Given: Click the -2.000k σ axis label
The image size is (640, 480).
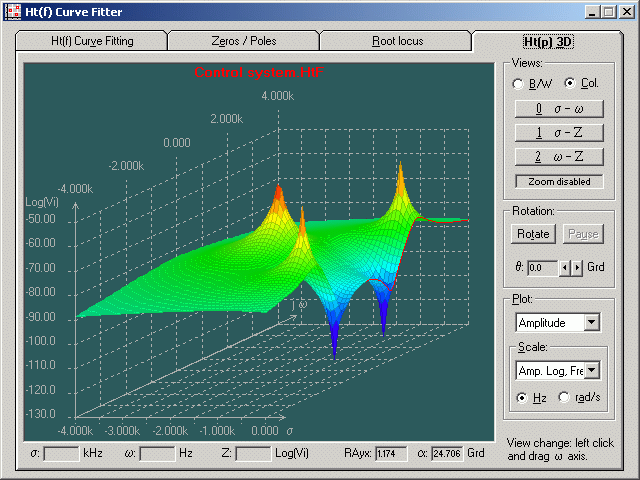Looking at the screenshot, I should [x=170, y=431].
